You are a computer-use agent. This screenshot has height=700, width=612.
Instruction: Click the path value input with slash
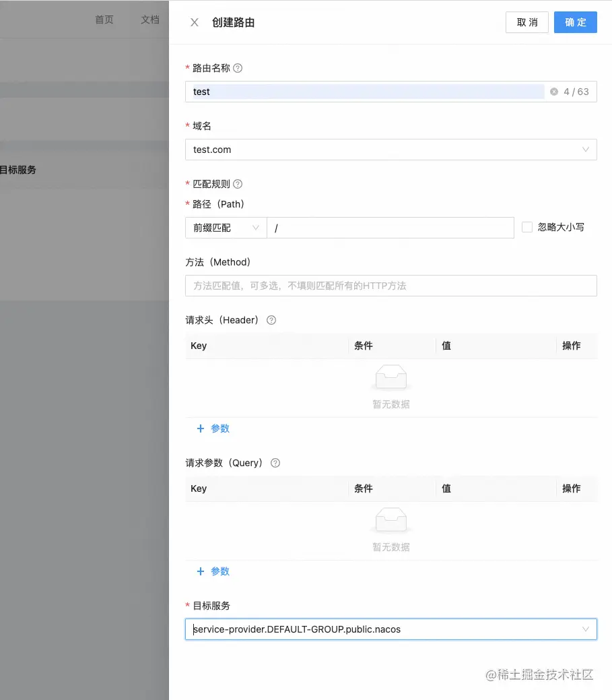390,228
